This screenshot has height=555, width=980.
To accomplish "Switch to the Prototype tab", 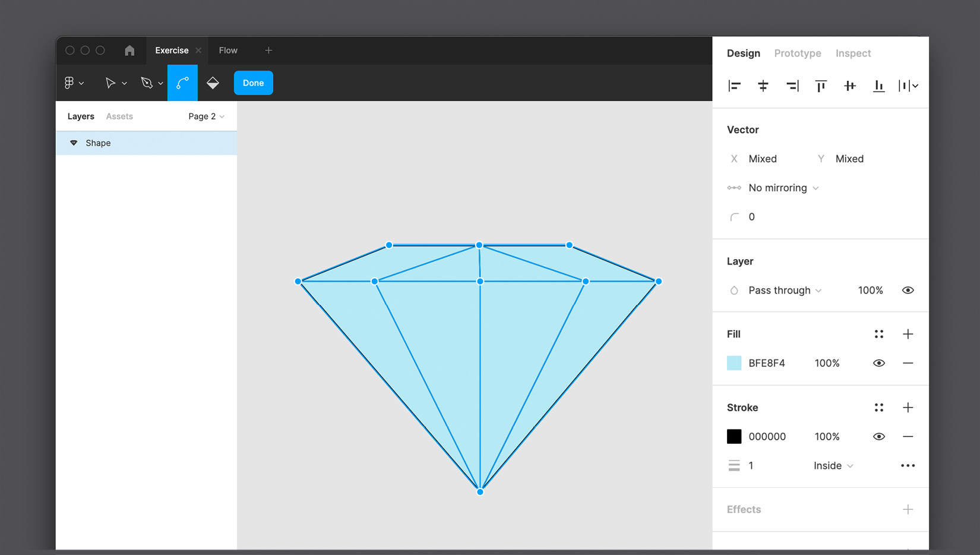I will (797, 53).
